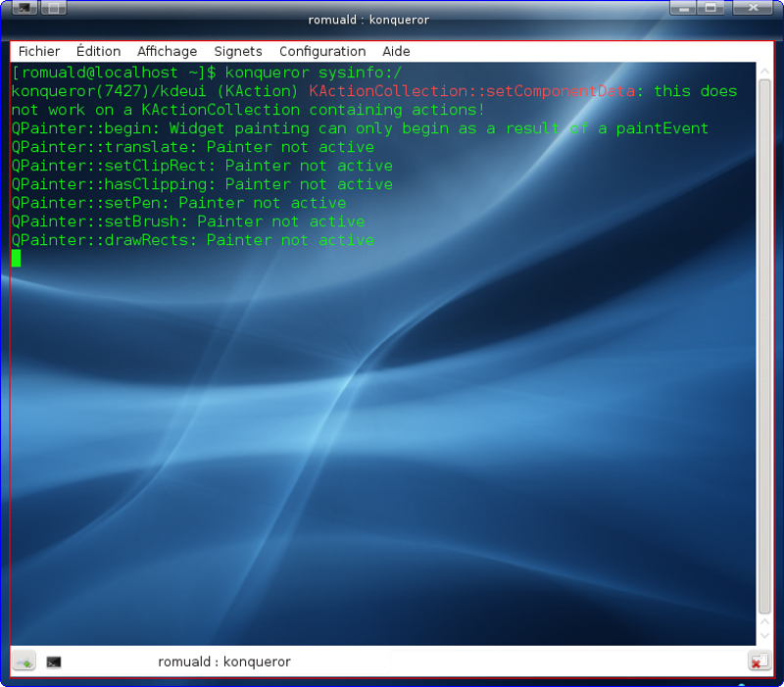784x687 pixels.
Task: Click the terminal icon on the tab
Action: [54, 662]
